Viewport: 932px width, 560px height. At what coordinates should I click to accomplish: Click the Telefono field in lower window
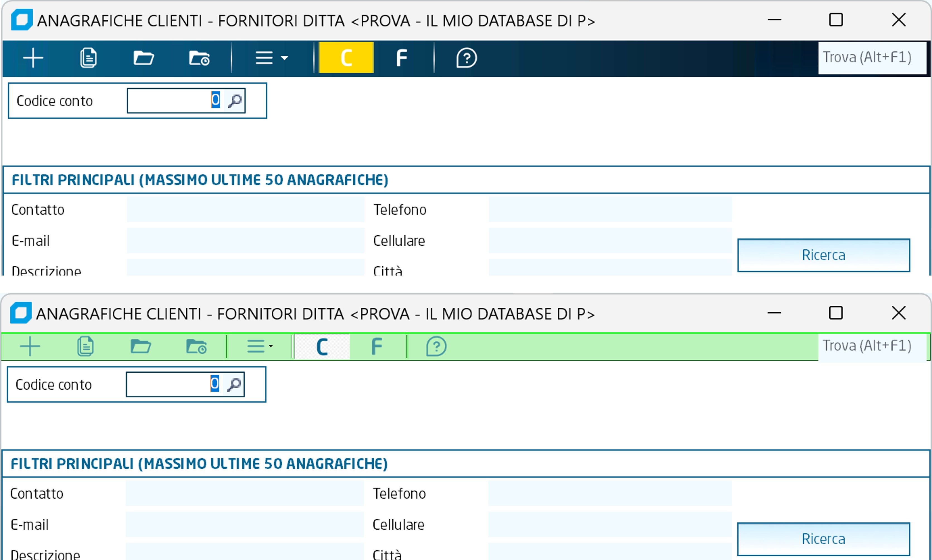coord(609,493)
